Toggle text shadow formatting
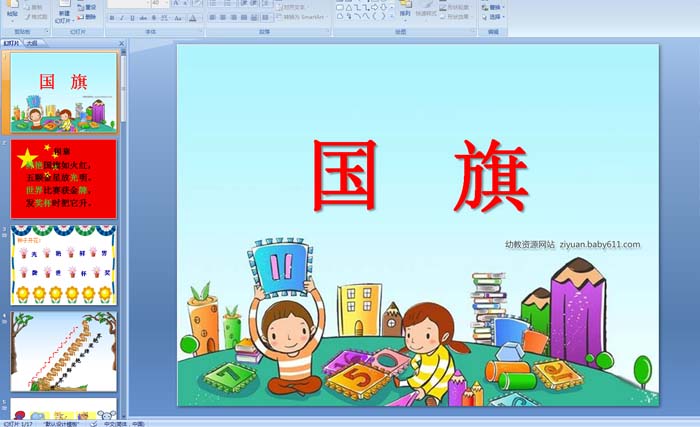The image size is (700, 427). pos(154,18)
